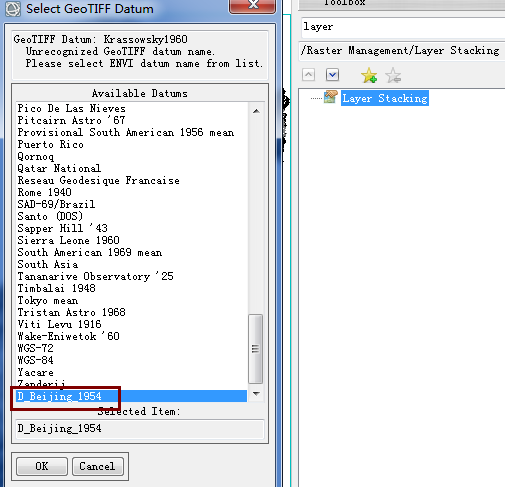The width and height of the screenshot is (505, 487).
Task: Choose Wake-Eniwetok '60 datum
Action: [131, 336]
